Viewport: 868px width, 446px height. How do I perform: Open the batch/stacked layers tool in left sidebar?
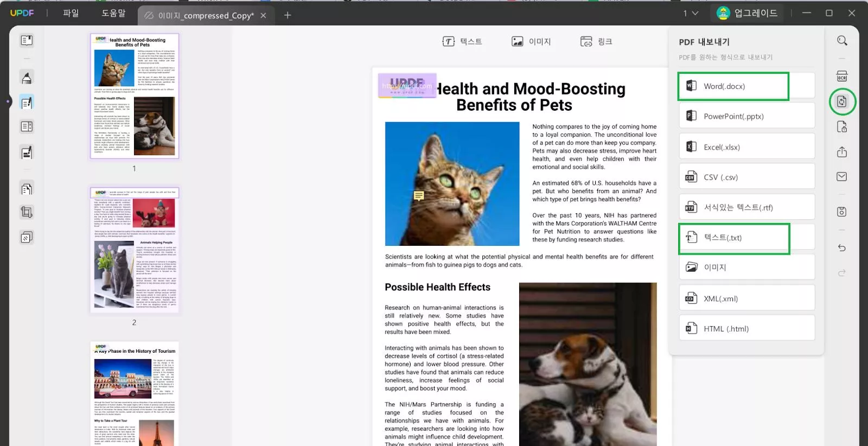click(x=26, y=237)
